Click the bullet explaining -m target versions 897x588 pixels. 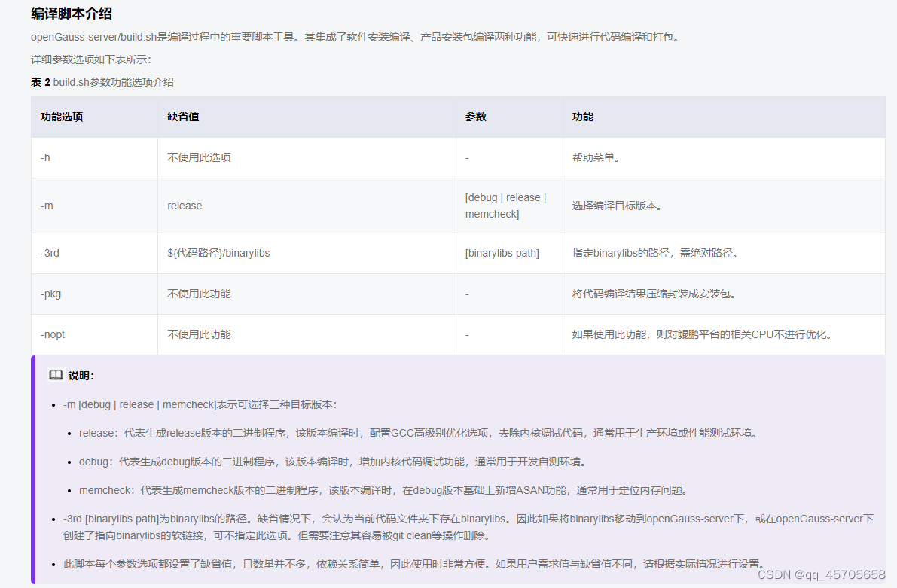coord(200,404)
